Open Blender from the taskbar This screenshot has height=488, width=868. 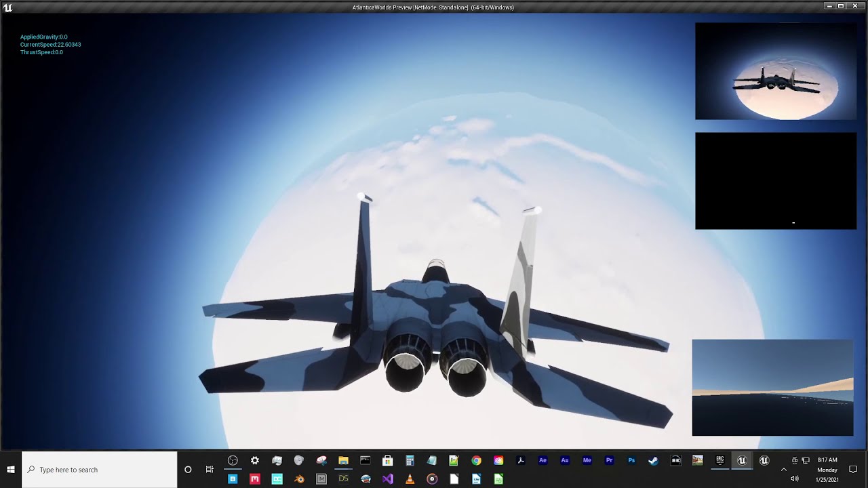(299, 479)
